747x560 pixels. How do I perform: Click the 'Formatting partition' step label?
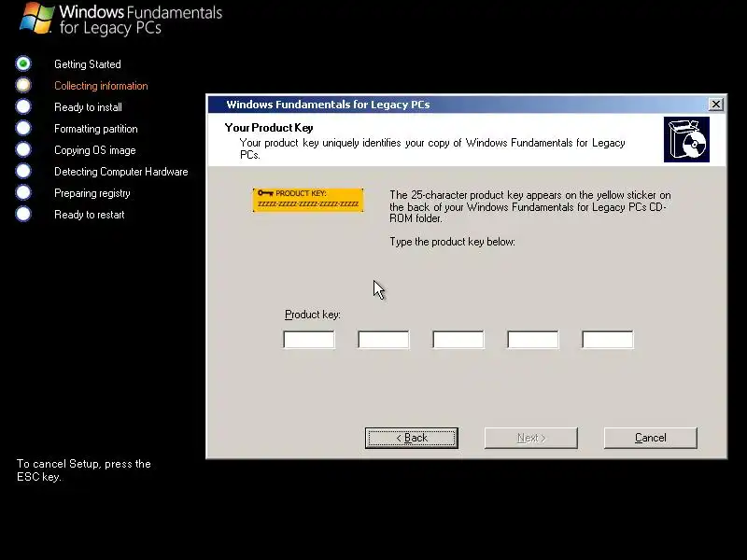point(96,129)
